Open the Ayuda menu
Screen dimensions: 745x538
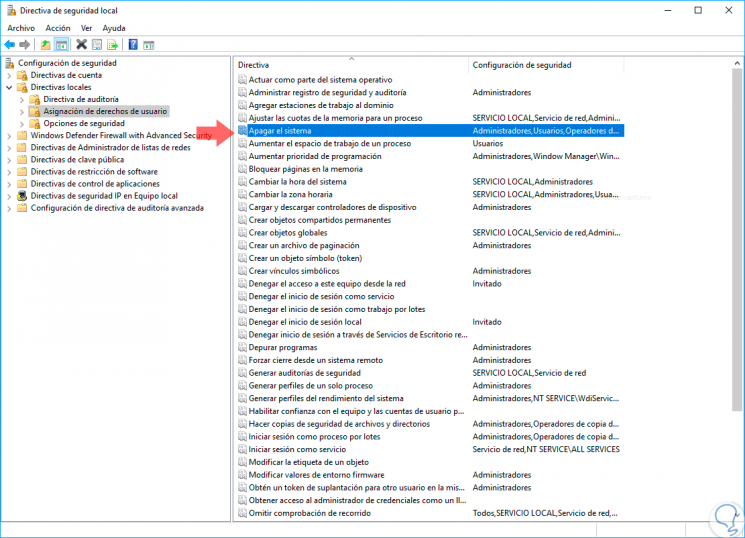point(114,28)
